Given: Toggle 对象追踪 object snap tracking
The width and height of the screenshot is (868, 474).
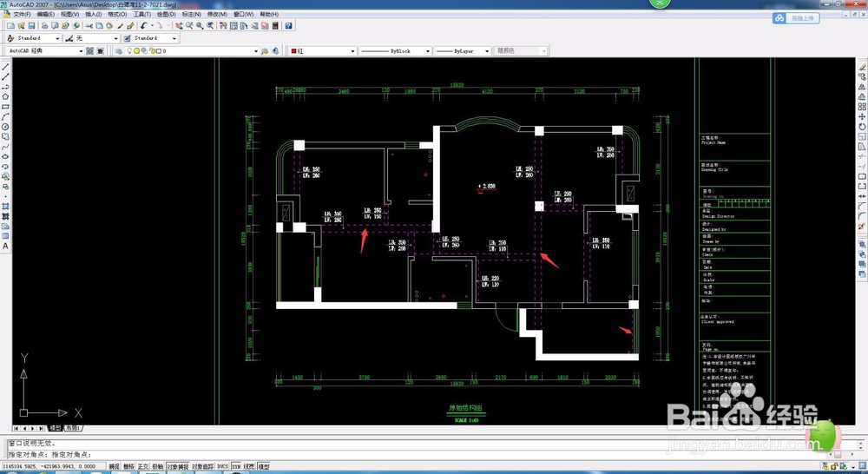Looking at the screenshot, I should (202, 467).
